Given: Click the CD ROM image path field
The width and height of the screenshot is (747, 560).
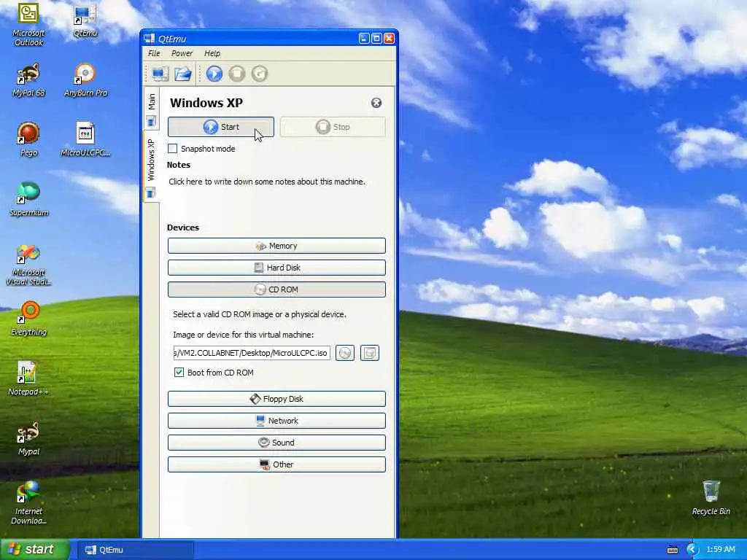Looking at the screenshot, I should pyautogui.click(x=252, y=353).
